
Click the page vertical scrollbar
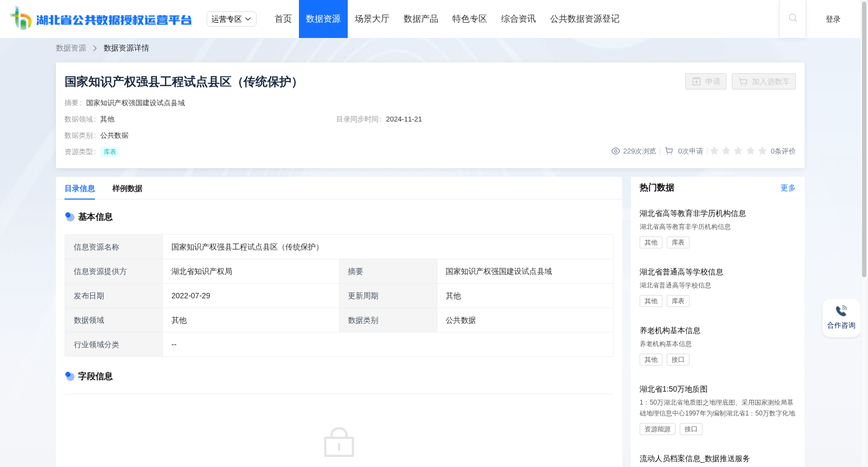[x=864, y=140]
